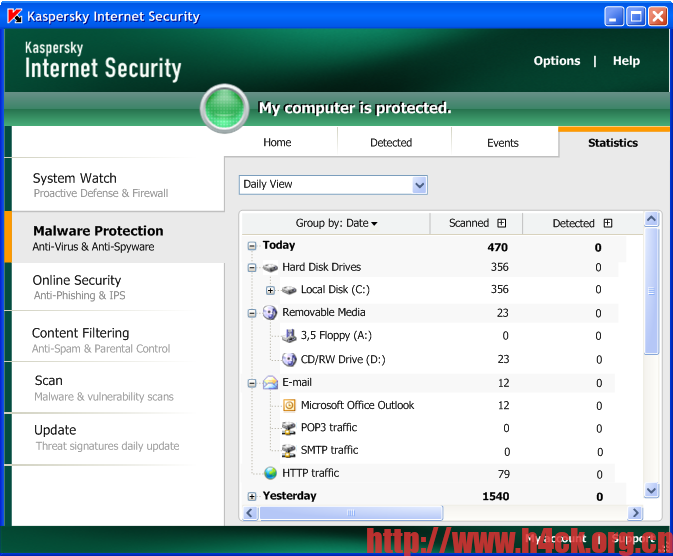Click the horizontal scrollbar left arrow

point(250,513)
